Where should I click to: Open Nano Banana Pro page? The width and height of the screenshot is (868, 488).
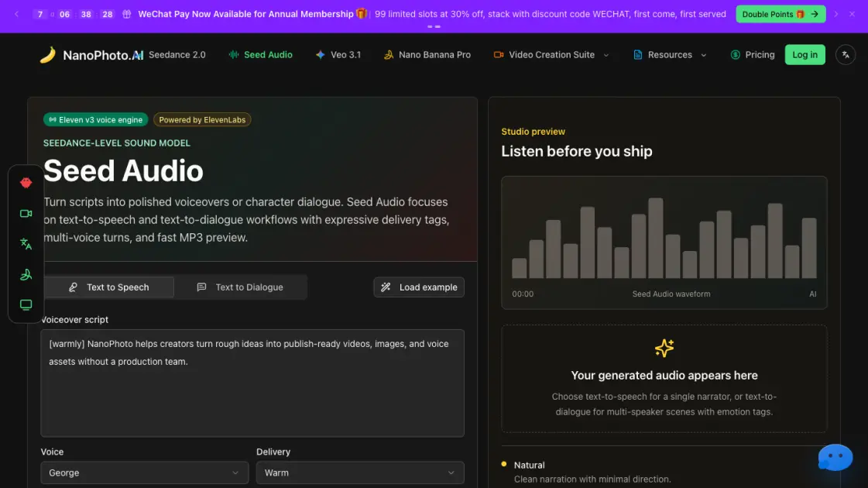[427, 55]
